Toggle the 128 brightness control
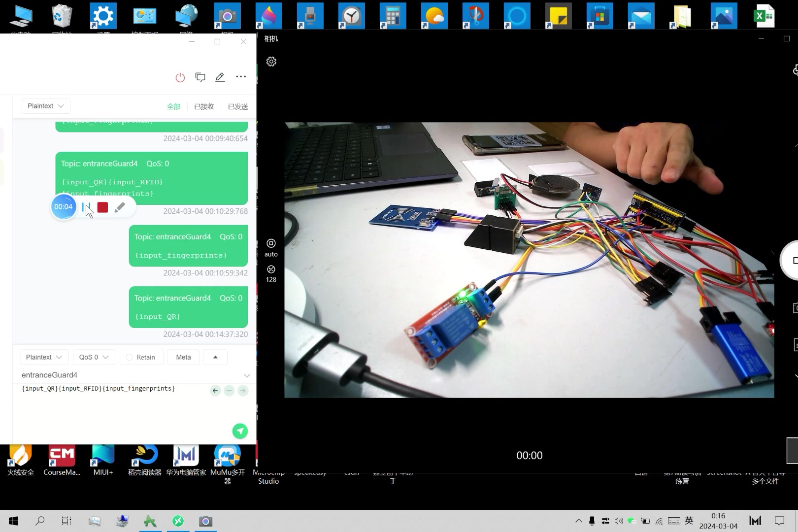Screen dimensions: 798x532 coord(271,273)
